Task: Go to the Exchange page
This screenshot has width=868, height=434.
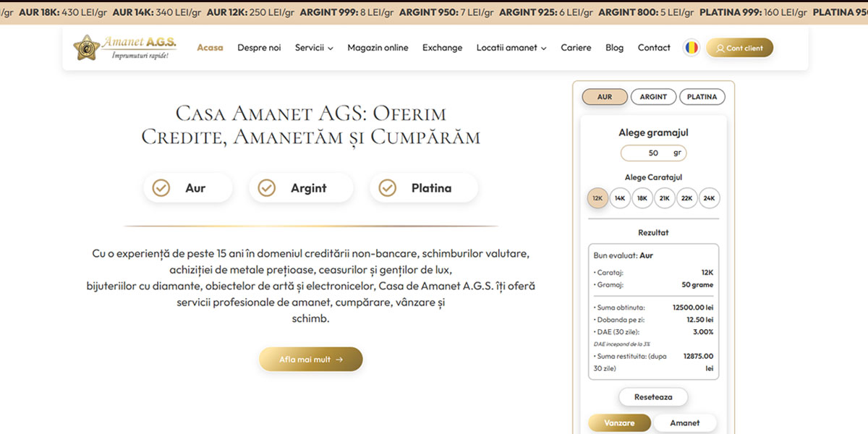Action: click(442, 48)
